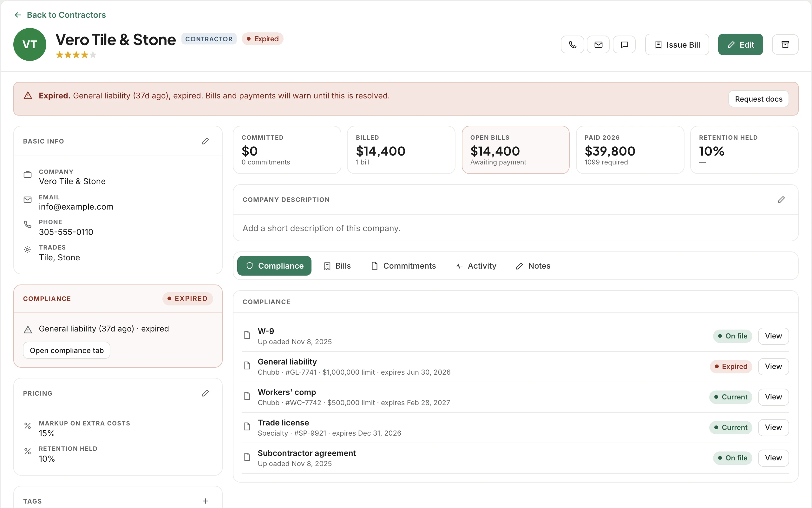Viewport: 812px width, 508px height.
Task: Click the Issue Bill button
Action: (677, 45)
